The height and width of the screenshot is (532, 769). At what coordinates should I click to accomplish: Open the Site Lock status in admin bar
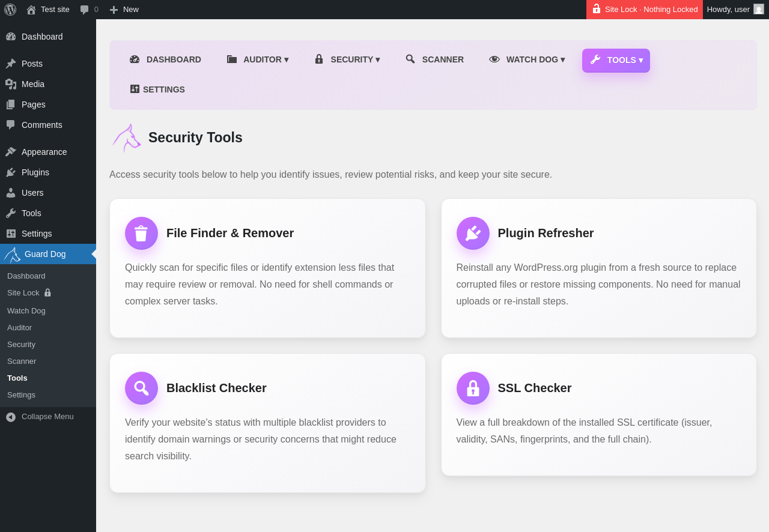[x=645, y=10]
